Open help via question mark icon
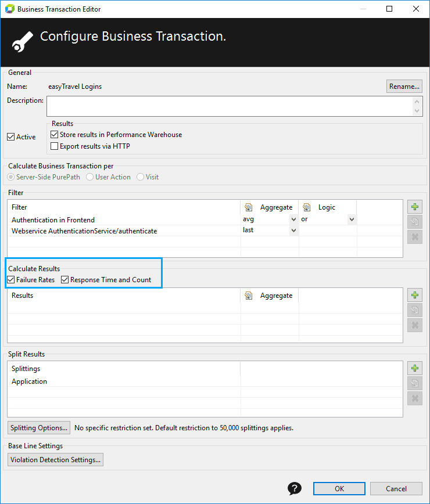 (x=294, y=488)
